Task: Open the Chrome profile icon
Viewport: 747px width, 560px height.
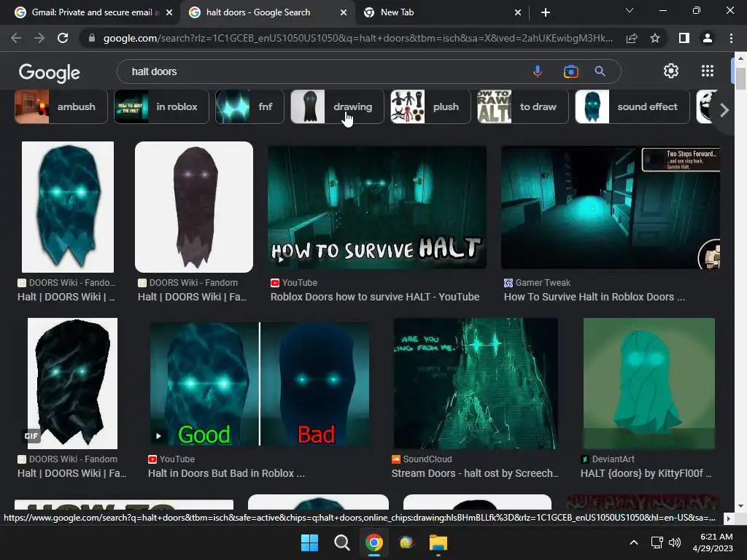Action: (x=708, y=38)
